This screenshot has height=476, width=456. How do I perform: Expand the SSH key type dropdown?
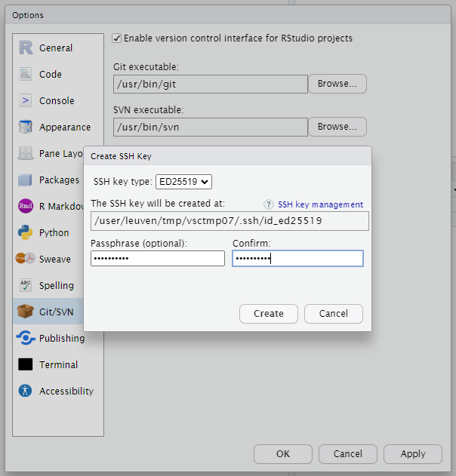(183, 181)
